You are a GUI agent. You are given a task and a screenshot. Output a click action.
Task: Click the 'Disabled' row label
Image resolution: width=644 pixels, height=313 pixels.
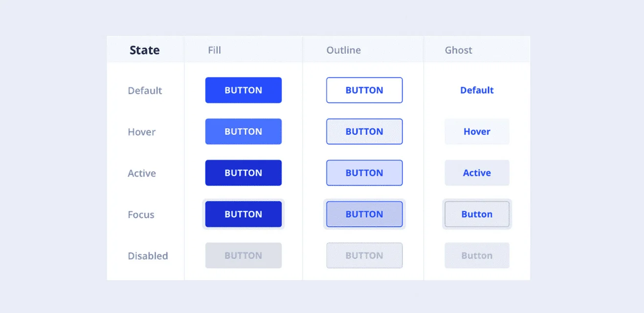click(148, 256)
